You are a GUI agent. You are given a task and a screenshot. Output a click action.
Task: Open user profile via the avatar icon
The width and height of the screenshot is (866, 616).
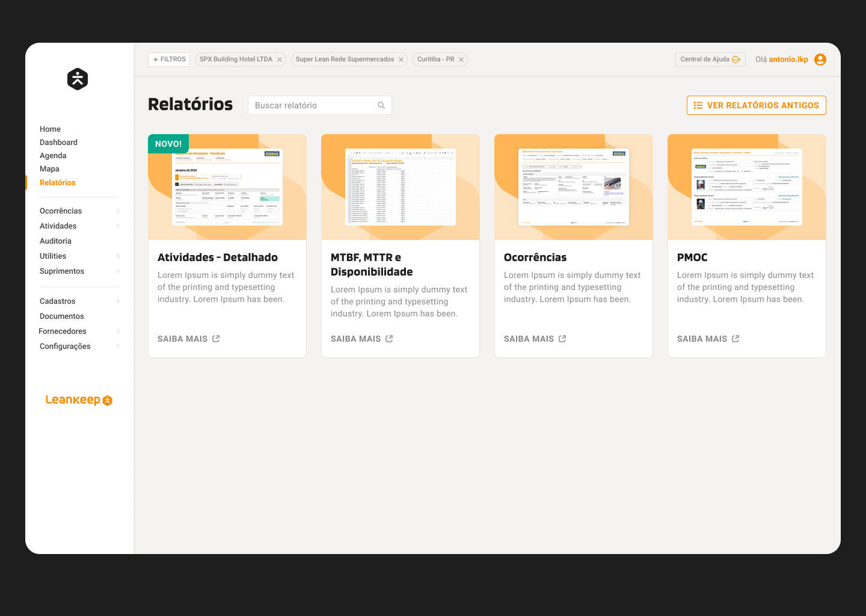click(820, 59)
